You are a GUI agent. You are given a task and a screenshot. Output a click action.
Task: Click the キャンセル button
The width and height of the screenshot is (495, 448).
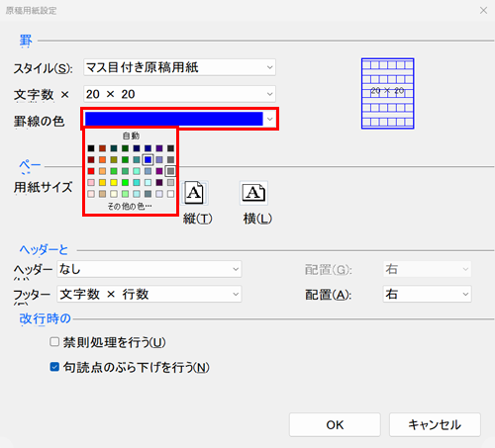point(435,425)
